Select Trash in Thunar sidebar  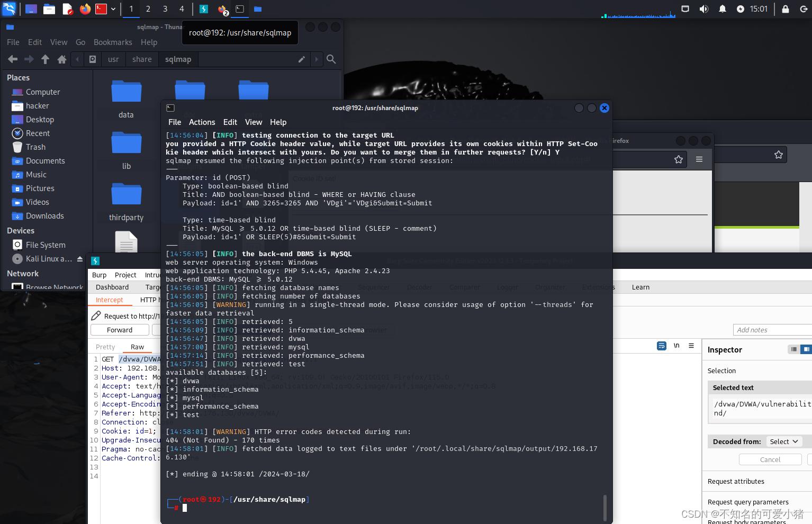[35, 147]
